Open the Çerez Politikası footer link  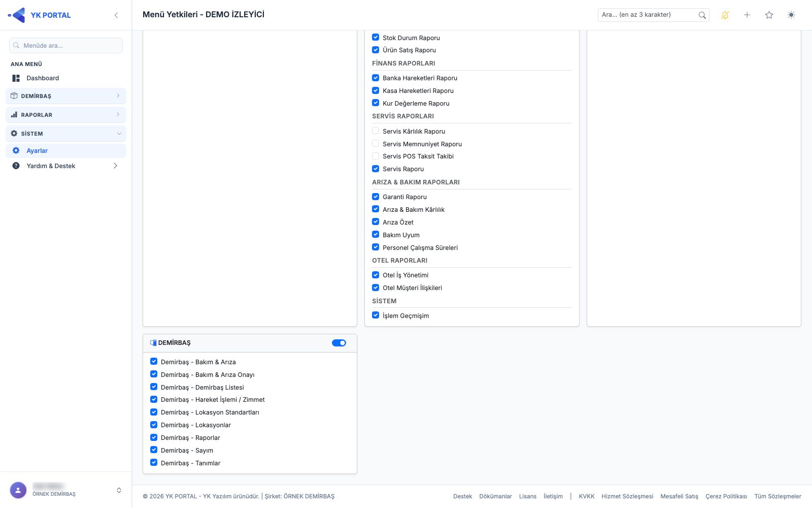click(726, 496)
